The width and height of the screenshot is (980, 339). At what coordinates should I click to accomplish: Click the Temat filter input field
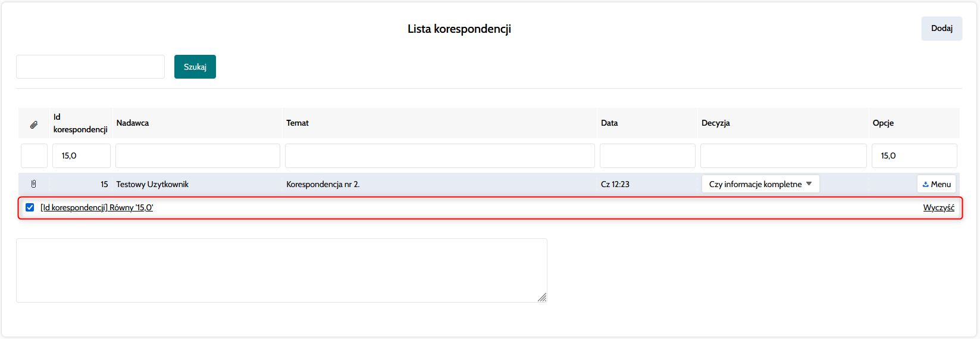coord(440,156)
